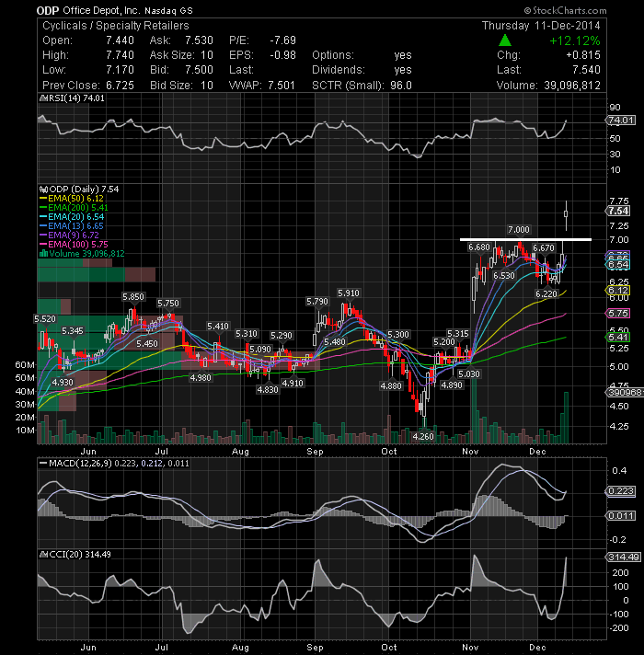Image resolution: width=644 pixels, height=655 pixels.
Task: Click the Thursday 11-Dec-2014 date
Action: (541, 26)
